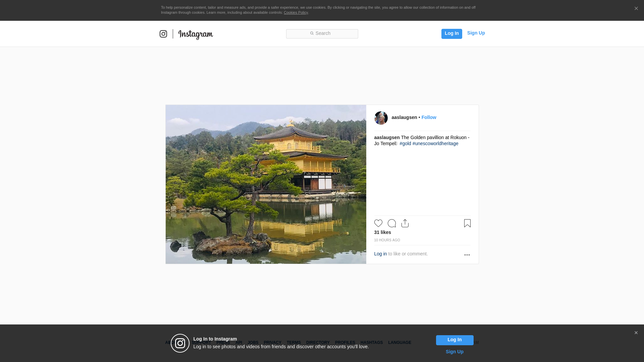
Task: Click Log in to like or comment
Action: point(380,254)
